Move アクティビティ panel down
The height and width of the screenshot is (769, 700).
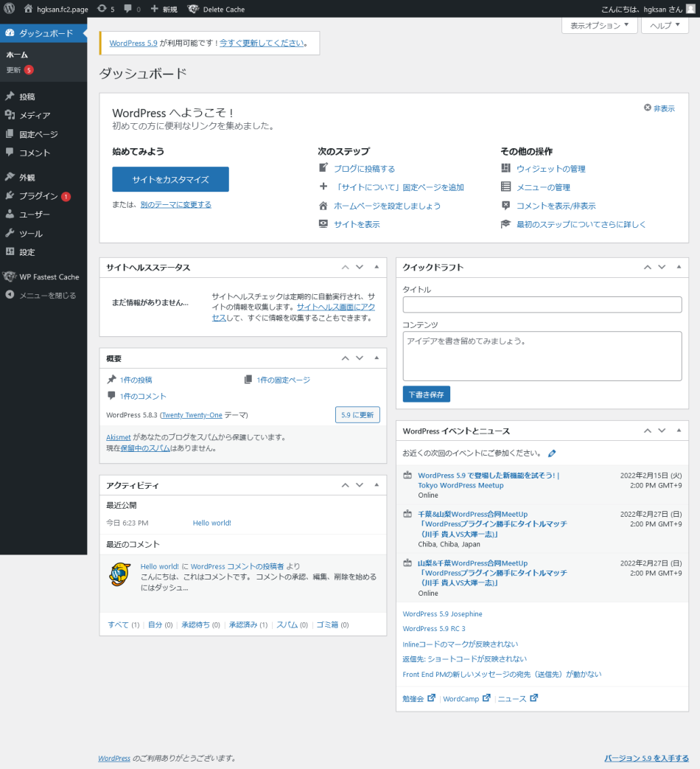(360, 485)
